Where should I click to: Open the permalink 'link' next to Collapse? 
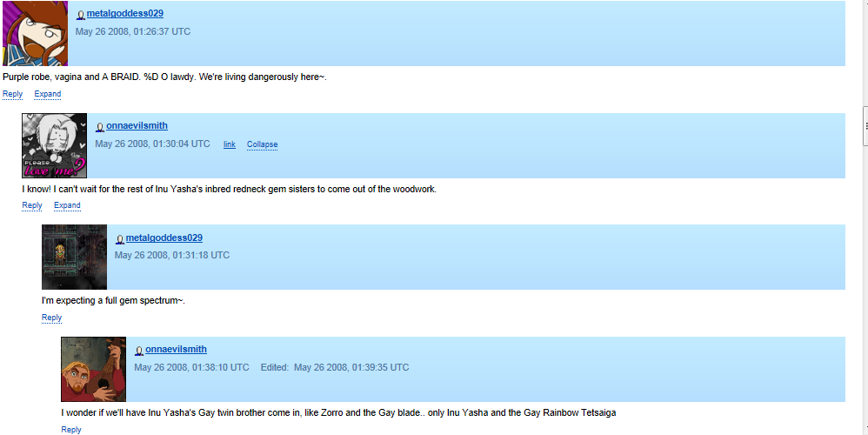click(x=230, y=144)
